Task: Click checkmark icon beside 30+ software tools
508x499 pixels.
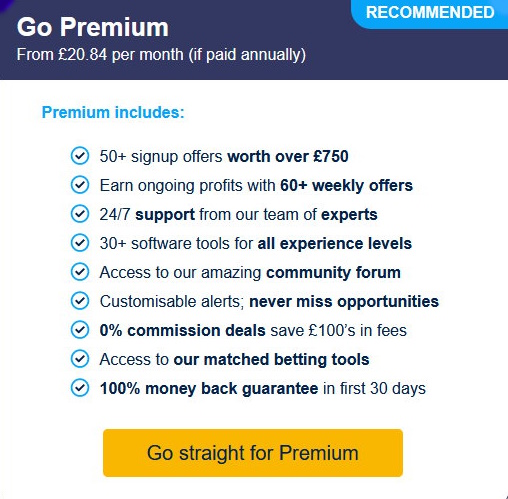Action: tap(80, 243)
